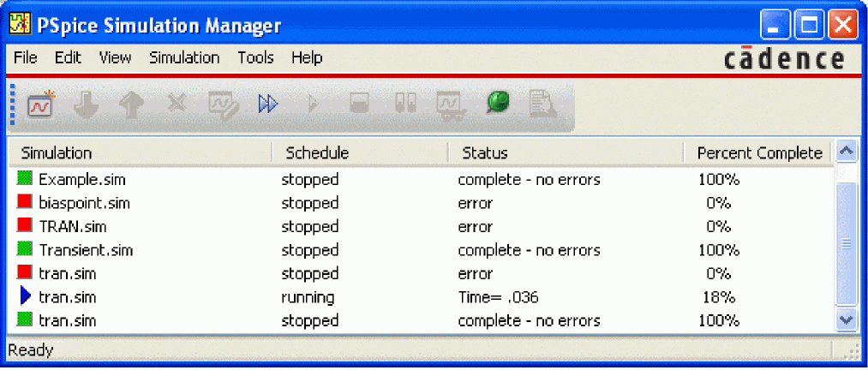The image size is (868, 370).
Task: Click the scrollbar up arrow
Action: [x=847, y=151]
